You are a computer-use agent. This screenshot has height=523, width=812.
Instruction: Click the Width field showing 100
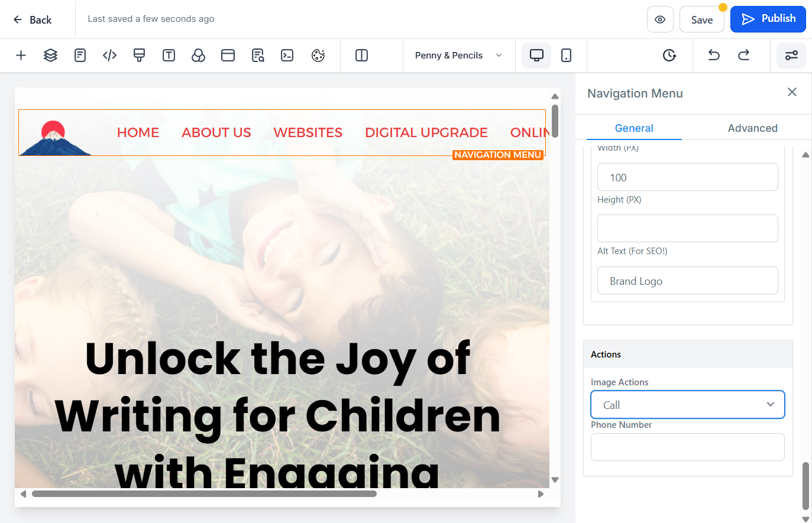point(688,177)
